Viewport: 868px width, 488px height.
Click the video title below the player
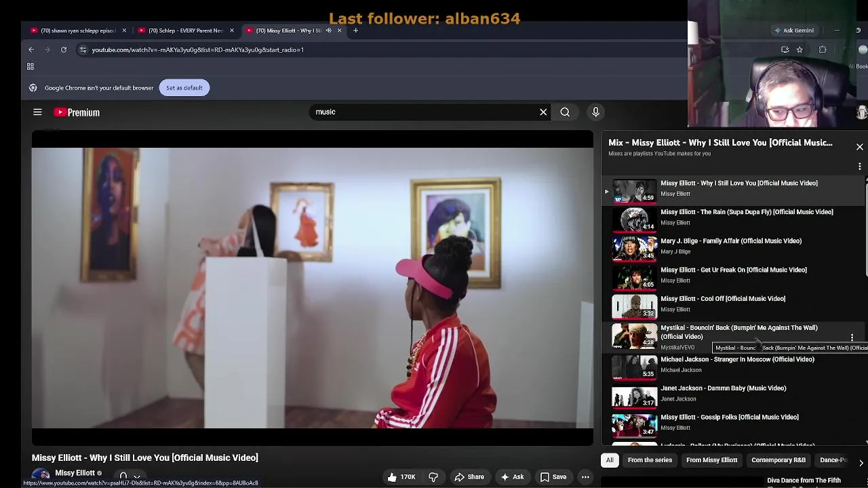(145, 458)
